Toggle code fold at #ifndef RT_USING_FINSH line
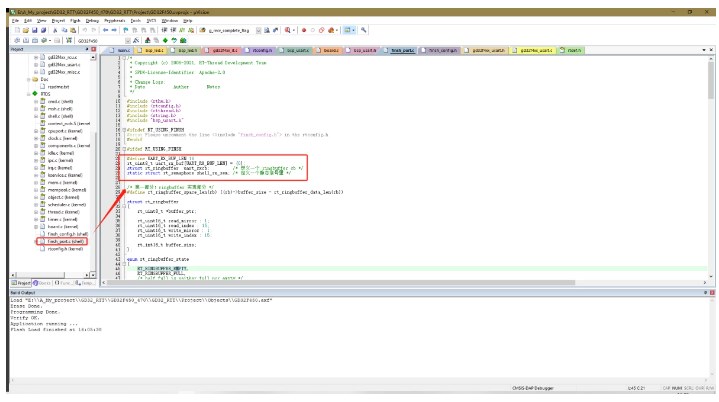This screenshot has width=719, height=402. click(x=124, y=130)
